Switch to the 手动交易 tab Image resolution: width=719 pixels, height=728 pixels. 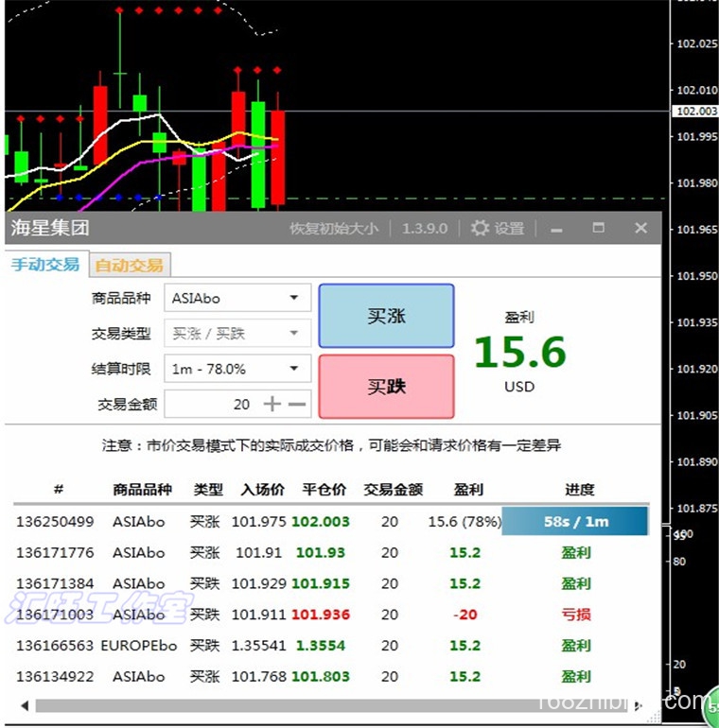click(45, 264)
